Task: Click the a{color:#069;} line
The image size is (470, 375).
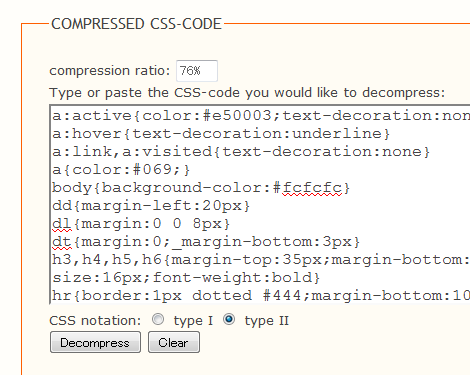Action: tap(121, 170)
